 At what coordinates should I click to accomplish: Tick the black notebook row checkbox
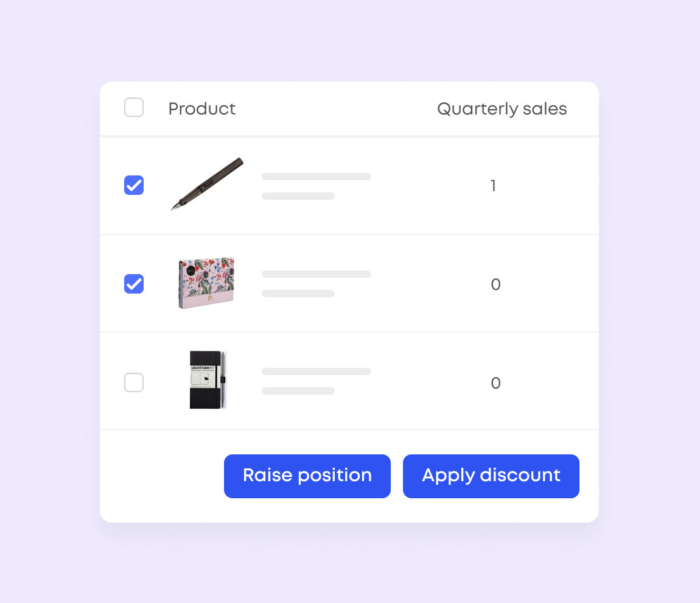coord(134,383)
